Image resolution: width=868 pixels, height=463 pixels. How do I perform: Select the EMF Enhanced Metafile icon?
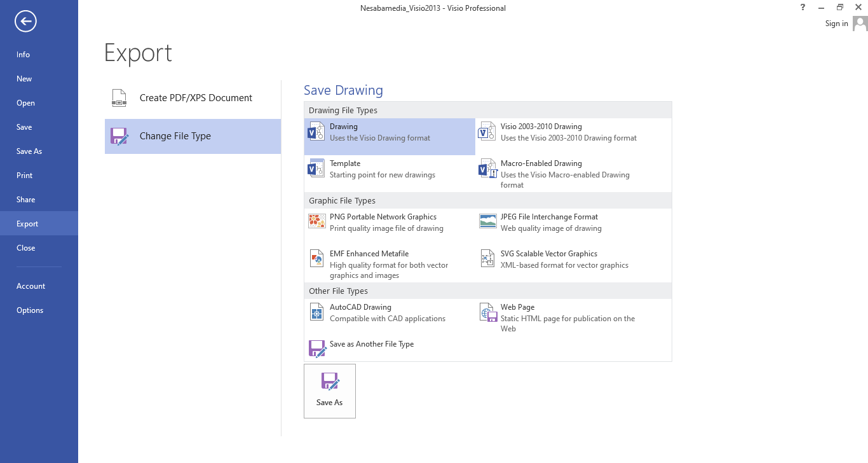pos(316,258)
